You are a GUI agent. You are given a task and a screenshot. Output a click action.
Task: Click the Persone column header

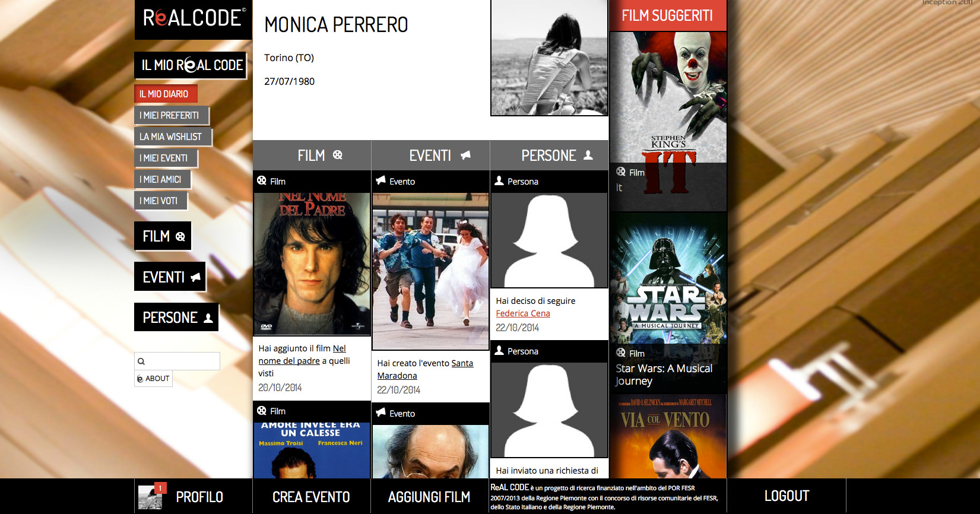[x=550, y=156]
